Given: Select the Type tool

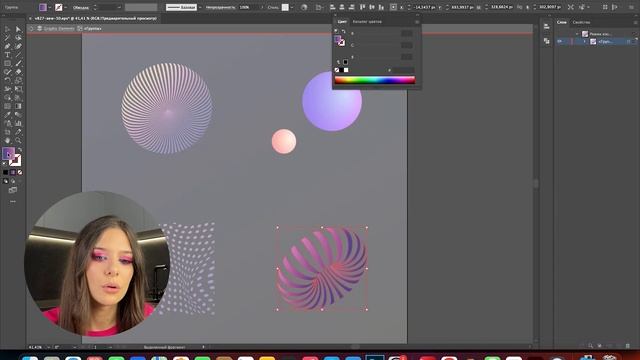Looking at the screenshot, I should point(7,55).
